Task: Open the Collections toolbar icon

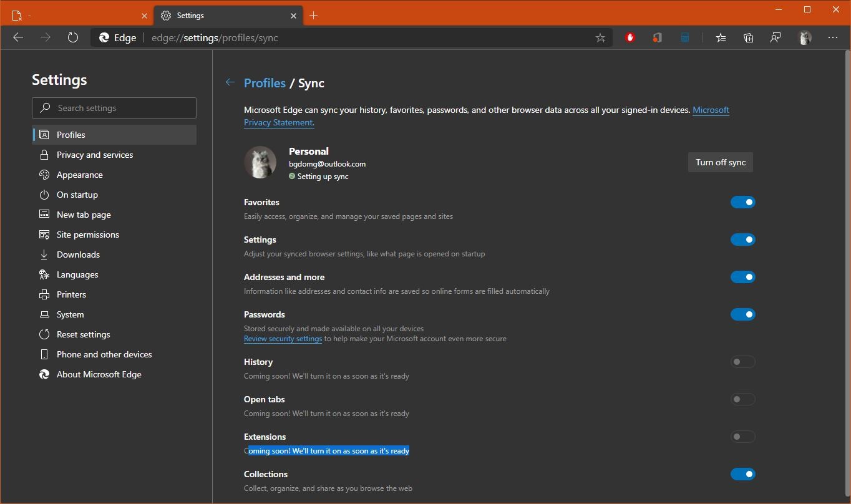Action: point(748,37)
